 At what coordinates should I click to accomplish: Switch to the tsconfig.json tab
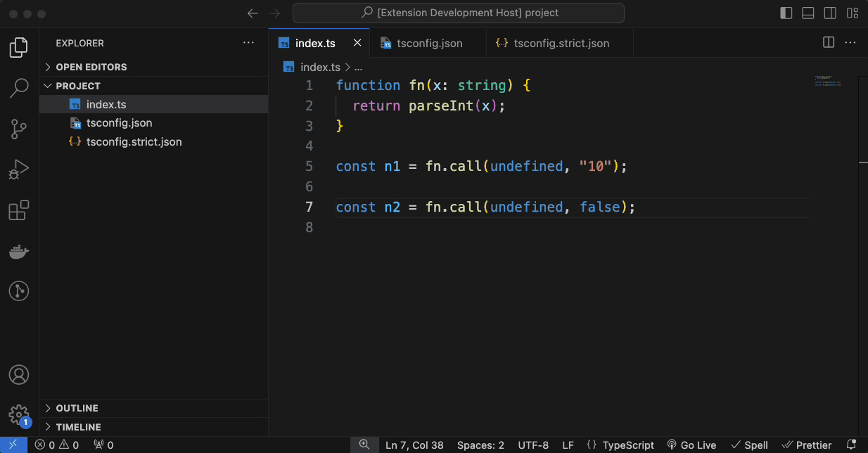(x=428, y=43)
